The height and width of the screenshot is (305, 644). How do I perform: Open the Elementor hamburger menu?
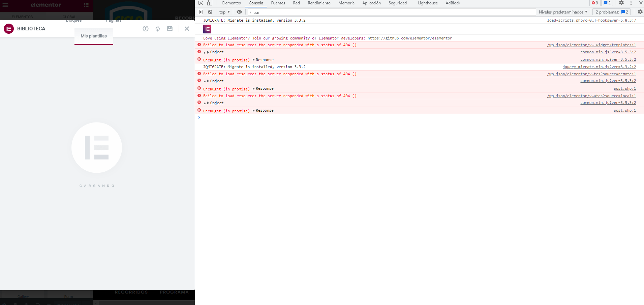point(5,5)
